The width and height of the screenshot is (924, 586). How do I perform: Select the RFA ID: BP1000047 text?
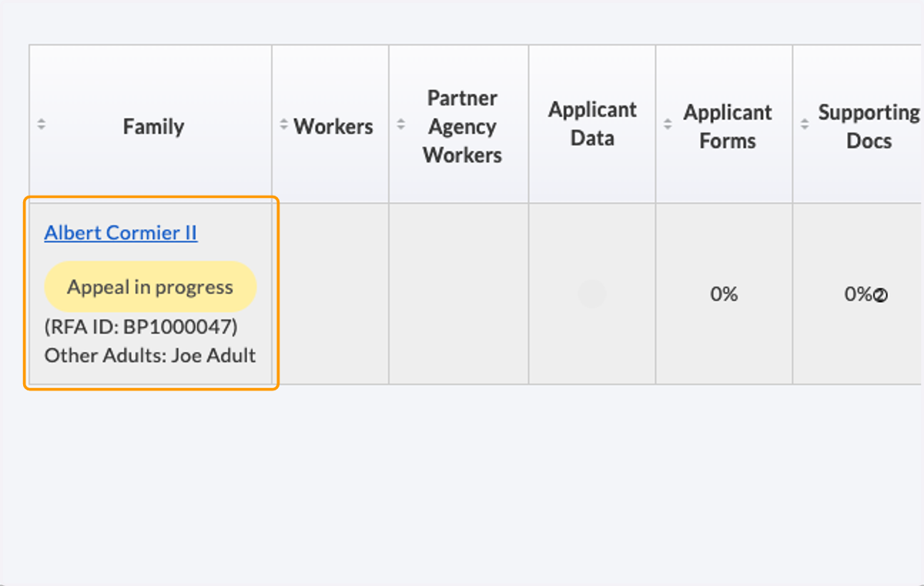coord(141,327)
